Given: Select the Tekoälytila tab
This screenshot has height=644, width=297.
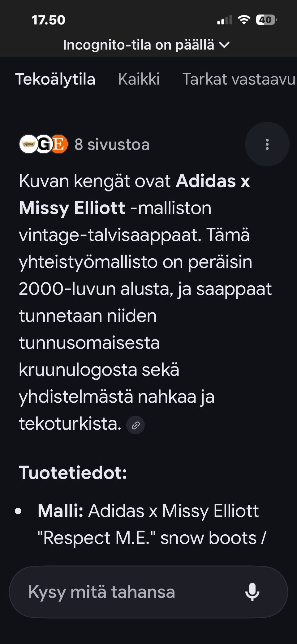Looking at the screenshot, I should 56,80.
